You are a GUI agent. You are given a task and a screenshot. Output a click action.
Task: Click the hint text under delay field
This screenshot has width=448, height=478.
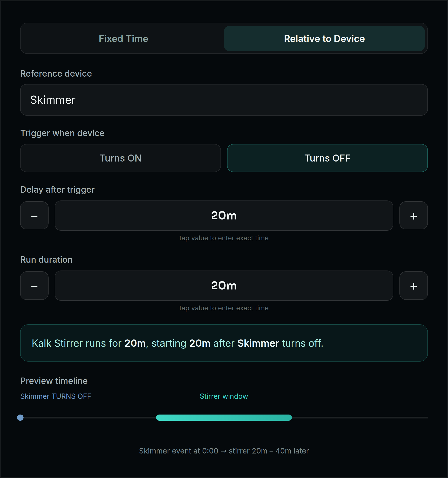[224, 238]
